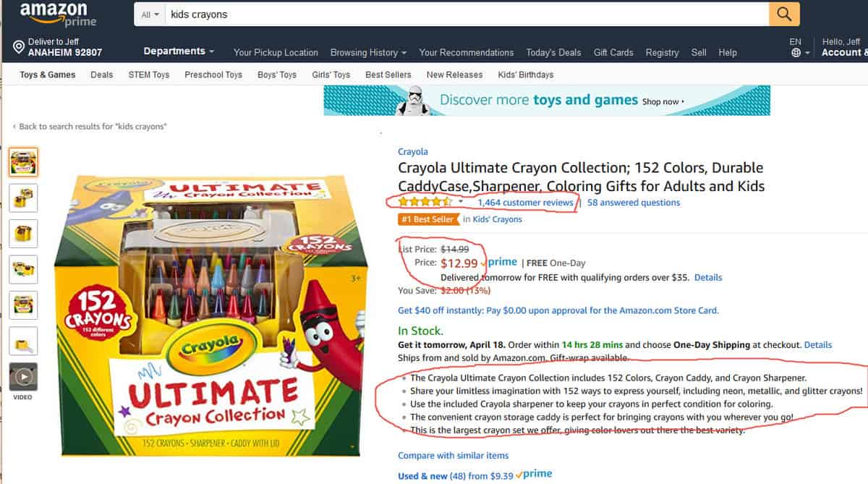Click in the search text field
This screenshot has width=868, height=484.
(x=463, y=14)
